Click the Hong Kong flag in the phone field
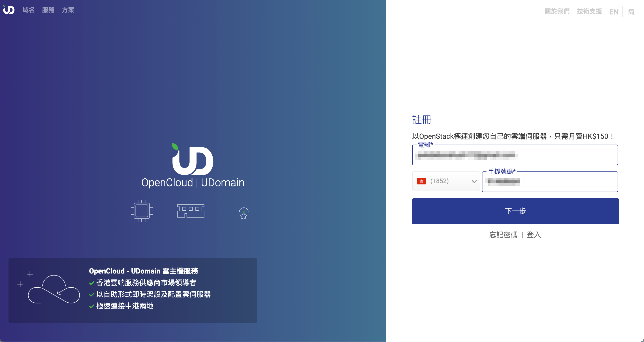 tap(421, 181)
